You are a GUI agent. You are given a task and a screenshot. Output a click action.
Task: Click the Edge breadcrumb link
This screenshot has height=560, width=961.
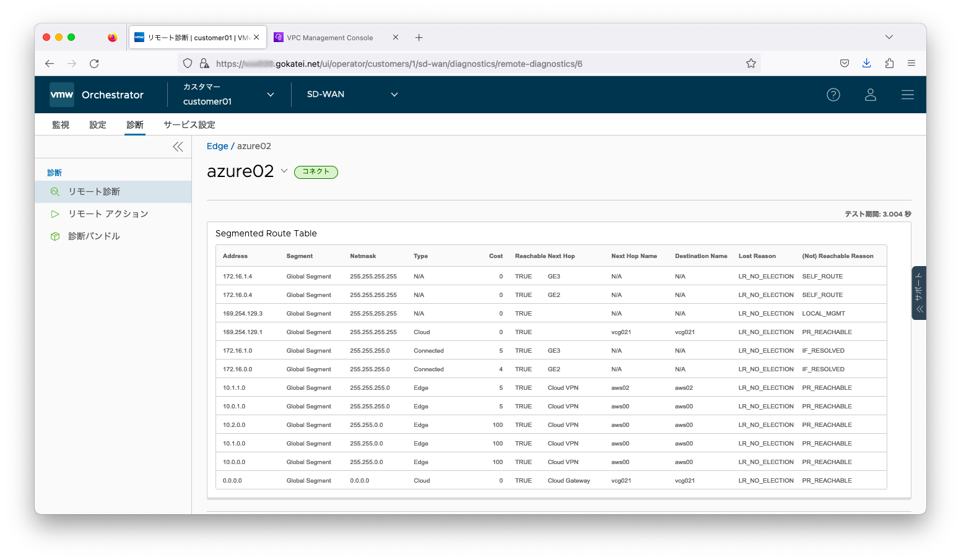[217, 146]
